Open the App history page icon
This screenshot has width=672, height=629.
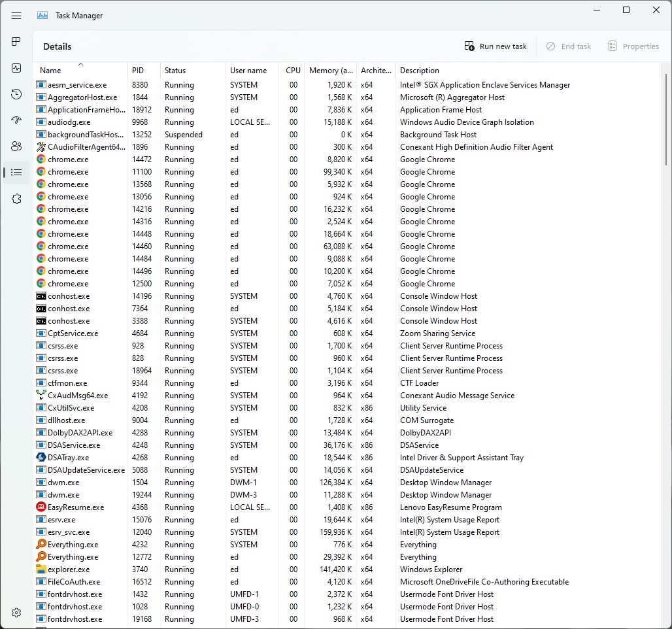pyautogui.click(x=16, y=94)
